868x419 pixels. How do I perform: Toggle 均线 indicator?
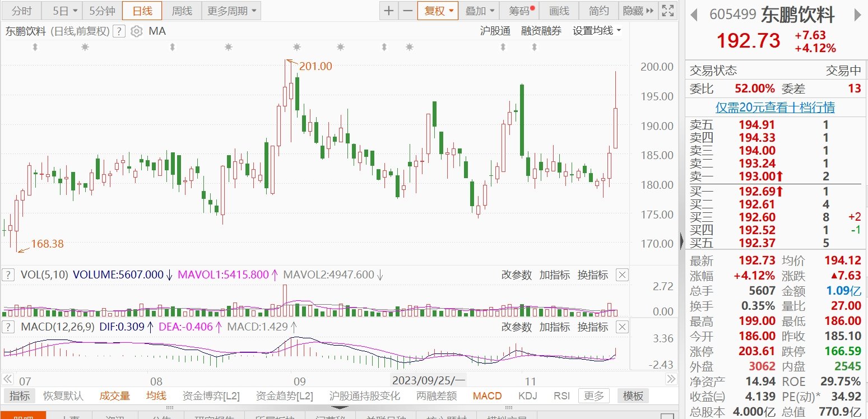[156, 396]
